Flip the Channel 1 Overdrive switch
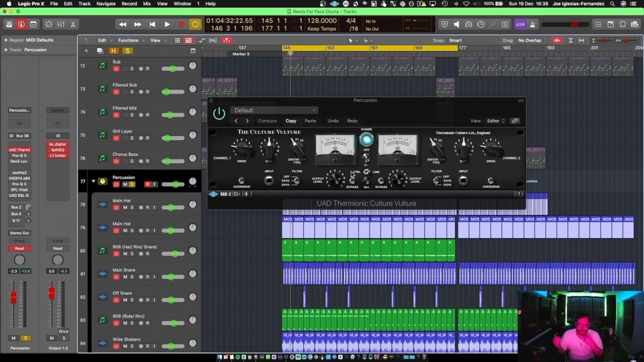 click(x=241, y=181)
